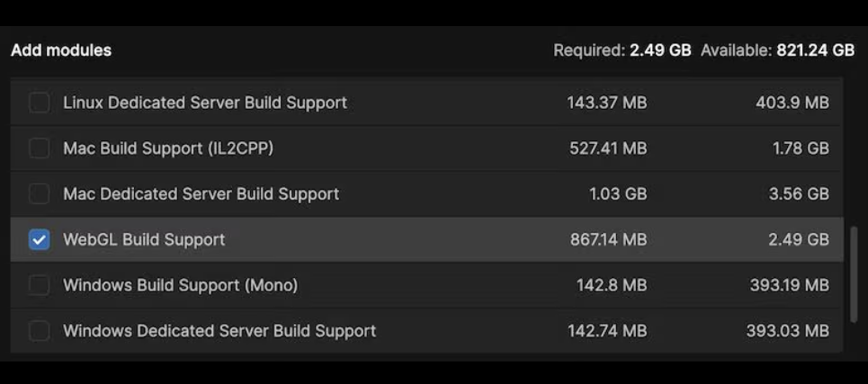Select Windows Dedicated Server Build Support label
The image size is (868, 384).
coord(219,331)
